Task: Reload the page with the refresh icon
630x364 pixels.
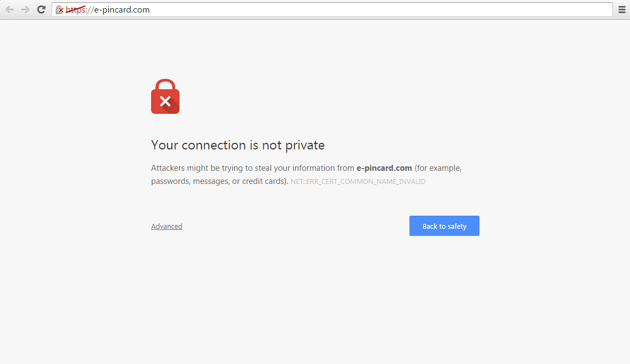Action: click(41, 10)
